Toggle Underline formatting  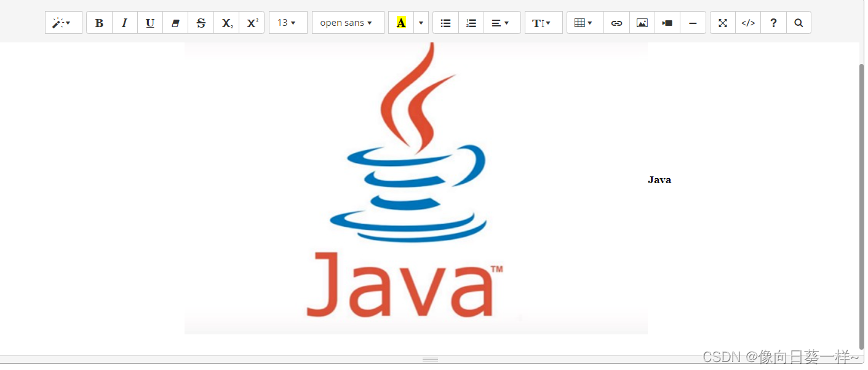click(x=150, y=23)
